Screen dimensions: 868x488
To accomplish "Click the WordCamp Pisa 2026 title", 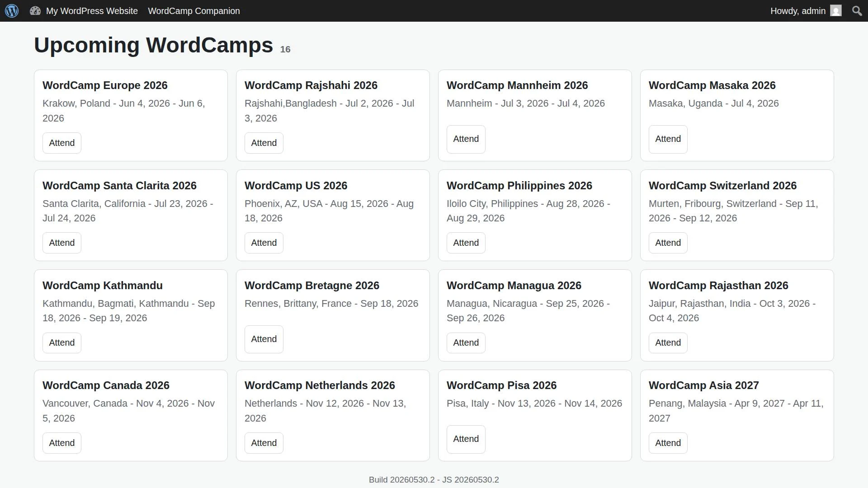I will (501, 385).
